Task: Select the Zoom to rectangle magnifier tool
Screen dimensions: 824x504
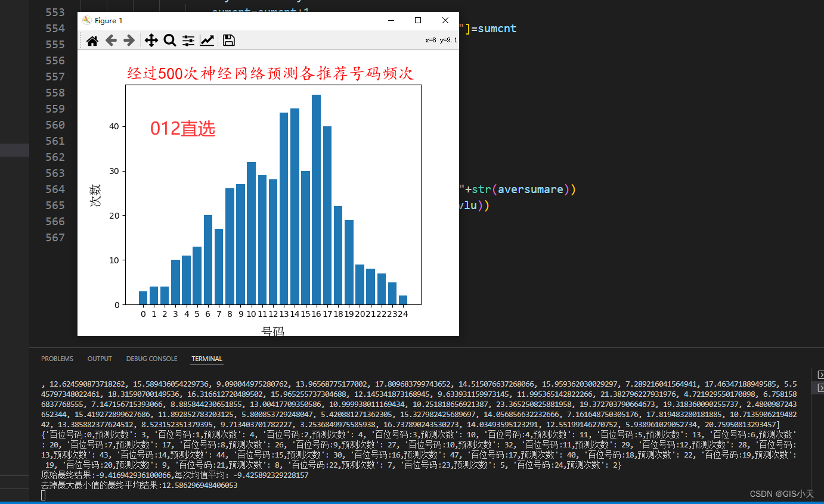Action: 170,41
